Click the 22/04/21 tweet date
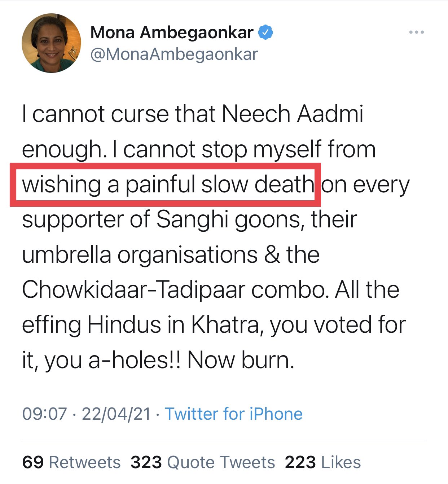This screenshot has width=448, height=484. 116,414
